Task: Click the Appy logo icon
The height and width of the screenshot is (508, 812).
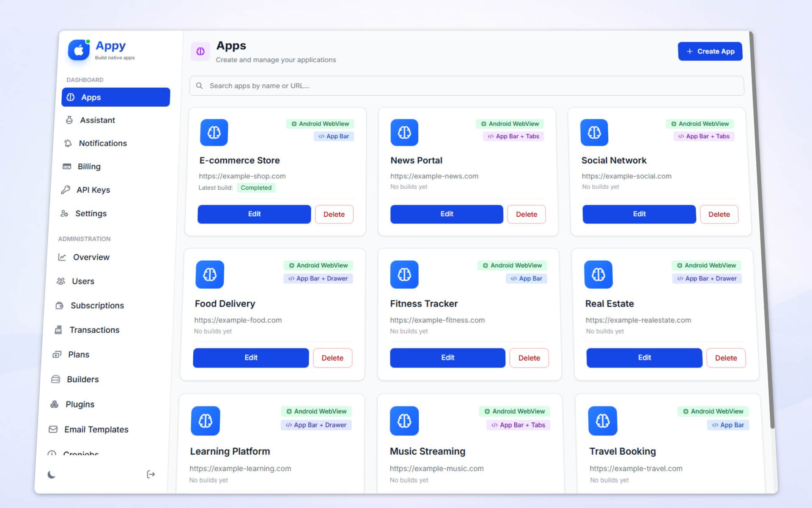Action: (x=79, y=50)
